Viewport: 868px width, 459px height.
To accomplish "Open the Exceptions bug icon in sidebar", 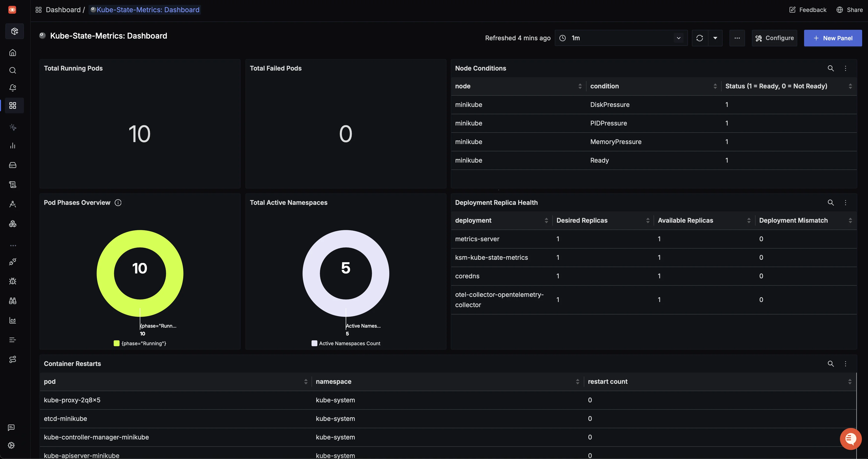I will click(x=13, y=281).
